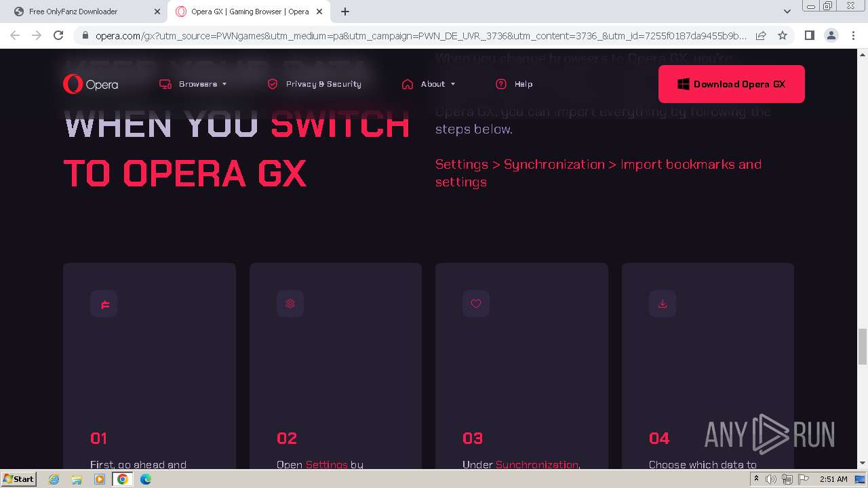Go forward to next page
This screenshot has width=868, height=488.
(x=37, y=35)
